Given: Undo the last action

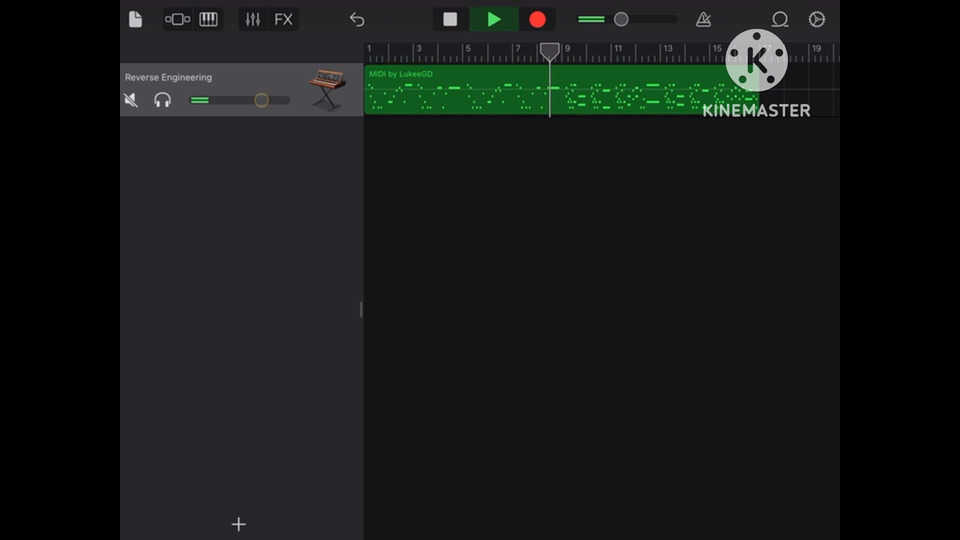Looking at the screenshot, I should coord(357,20).
